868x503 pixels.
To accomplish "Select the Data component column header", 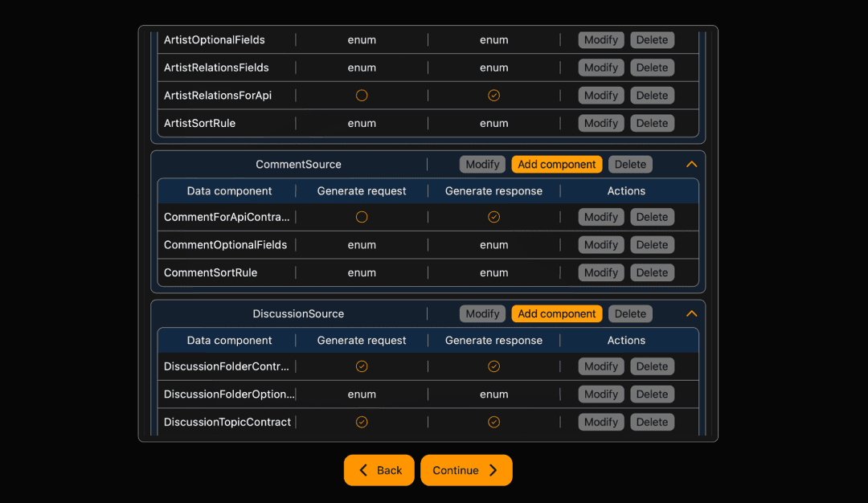I will 228,190.
